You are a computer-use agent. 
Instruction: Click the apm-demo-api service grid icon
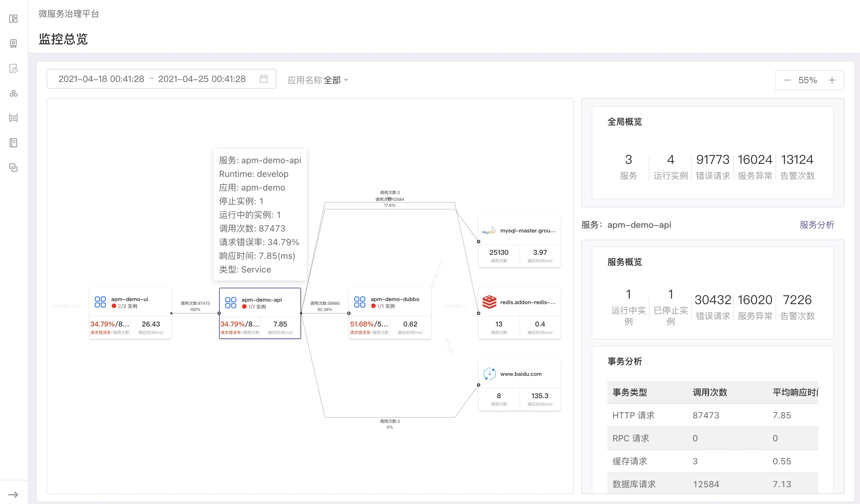coord(231,303)
